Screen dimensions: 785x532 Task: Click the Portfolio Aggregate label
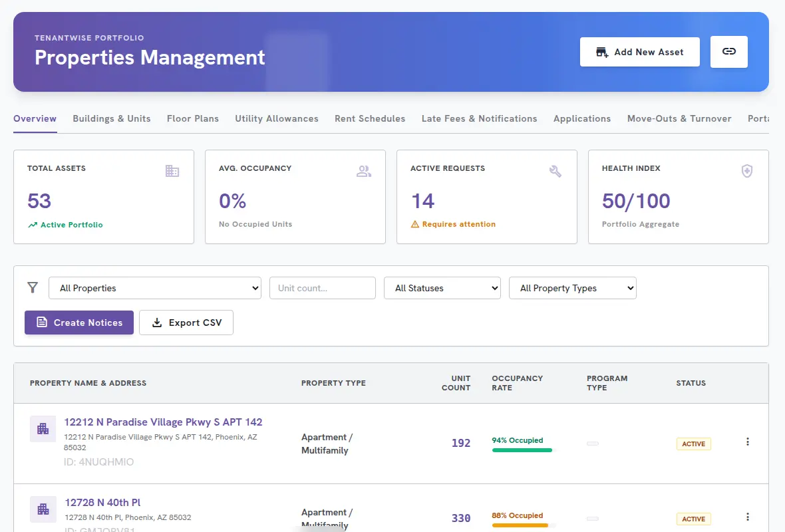[641, 224]
